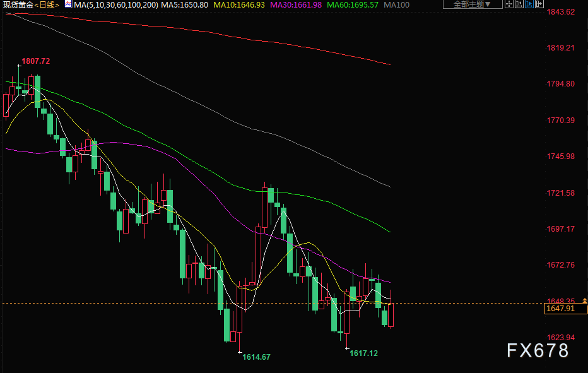This screenshot has height=373, width=588.
Task: Click the 1745.98 axis value
Action: 560,156
